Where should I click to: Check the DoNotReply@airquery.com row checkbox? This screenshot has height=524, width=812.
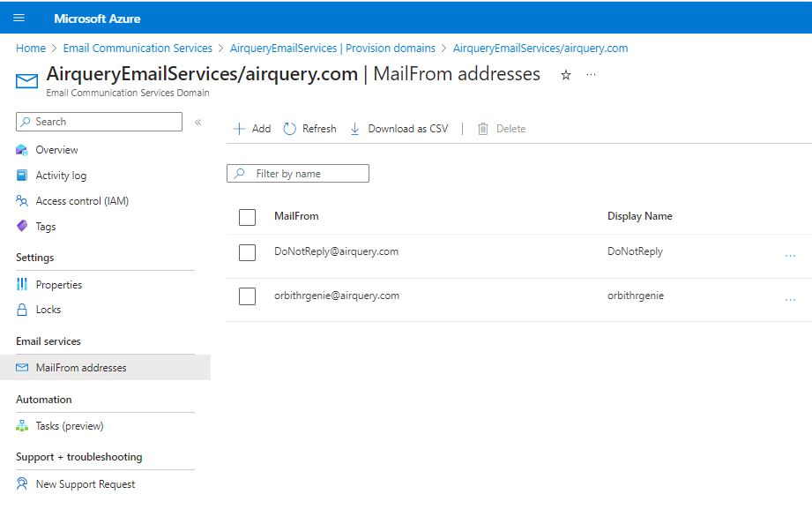(247, 252)
